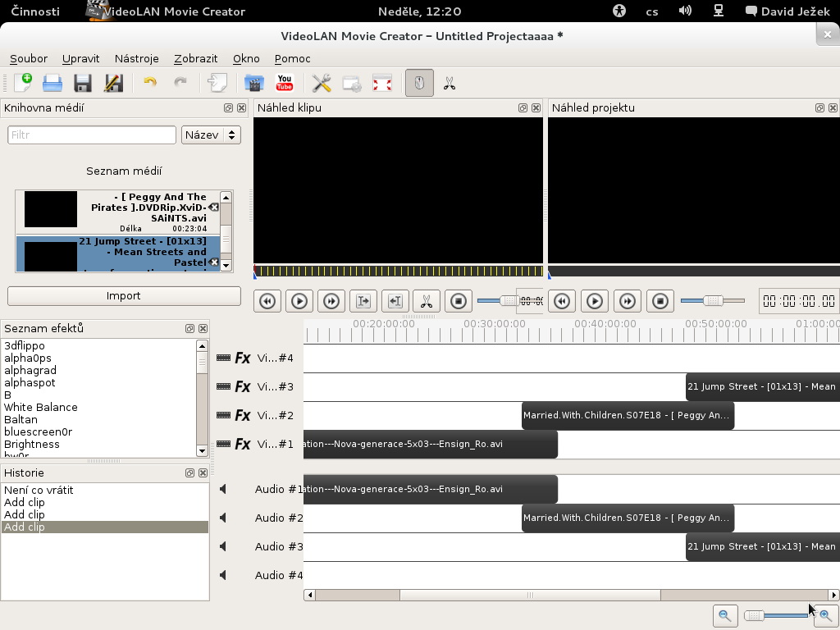The width and height of the screenshot is (840, 630).
Task: Float the Historie panel
Action: 189,472
